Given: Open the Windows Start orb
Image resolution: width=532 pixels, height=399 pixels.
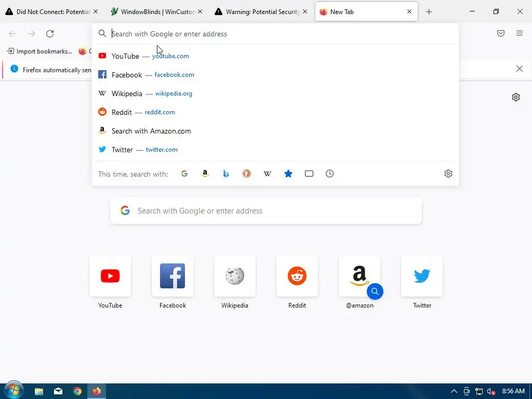Looking at the screenshot, I should (x=14, y=391).
